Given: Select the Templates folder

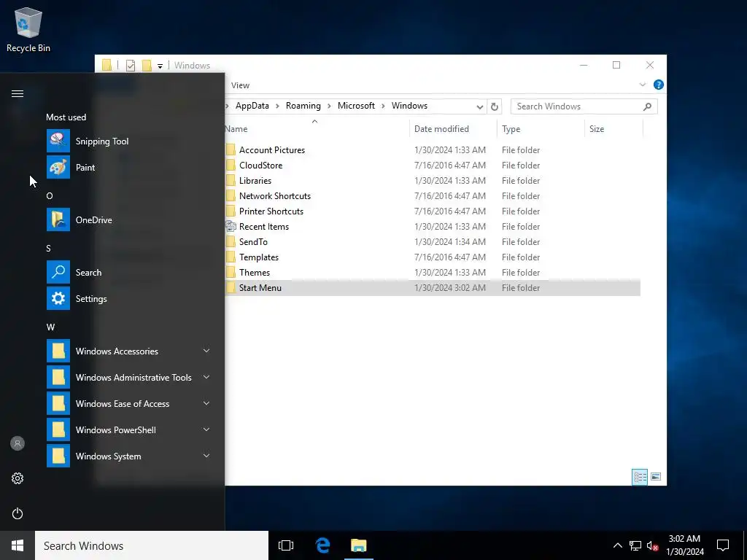Looking at the screenshot, I should (x=259, y=257).
